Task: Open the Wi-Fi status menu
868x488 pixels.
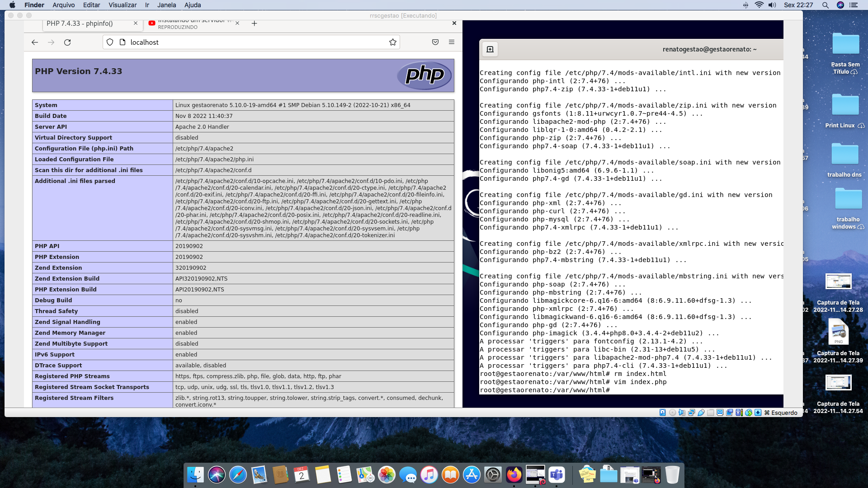Action: 759,5
